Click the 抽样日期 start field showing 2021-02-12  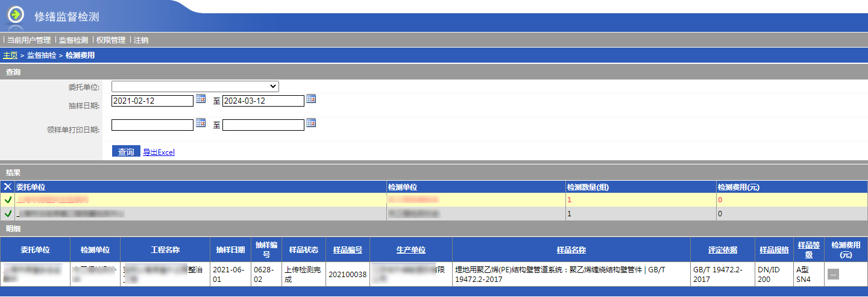(153, 101)
